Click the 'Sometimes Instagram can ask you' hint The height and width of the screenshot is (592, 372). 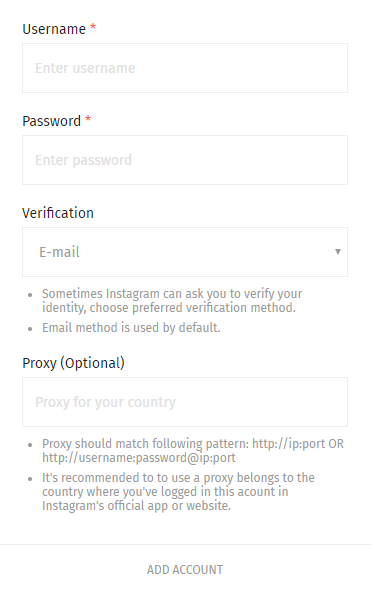click(172, 301)
